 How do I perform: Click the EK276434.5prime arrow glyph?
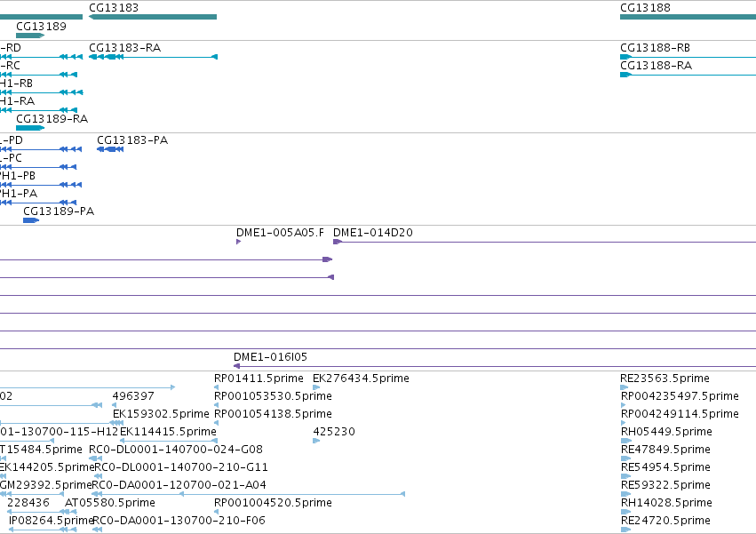[x=316, y=387]
